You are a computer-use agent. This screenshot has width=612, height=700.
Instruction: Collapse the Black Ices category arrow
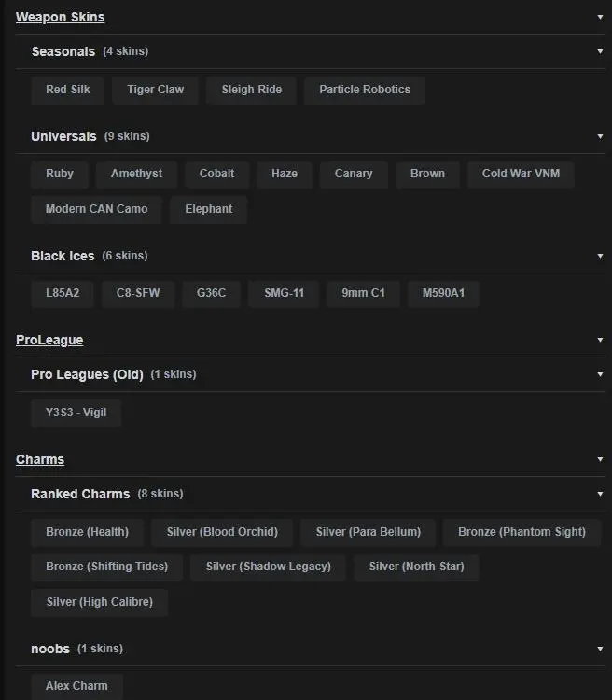600,256
